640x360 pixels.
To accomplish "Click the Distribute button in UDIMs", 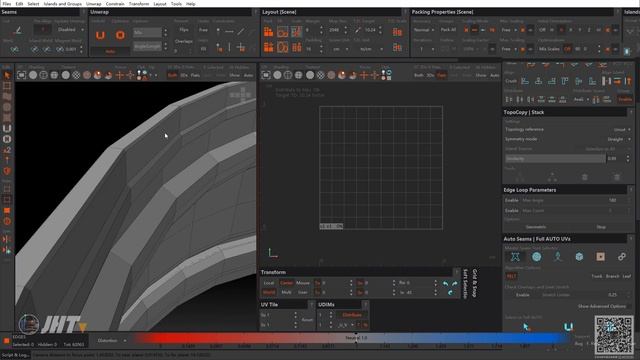I will pyautogui.click(x=352, y=315).
